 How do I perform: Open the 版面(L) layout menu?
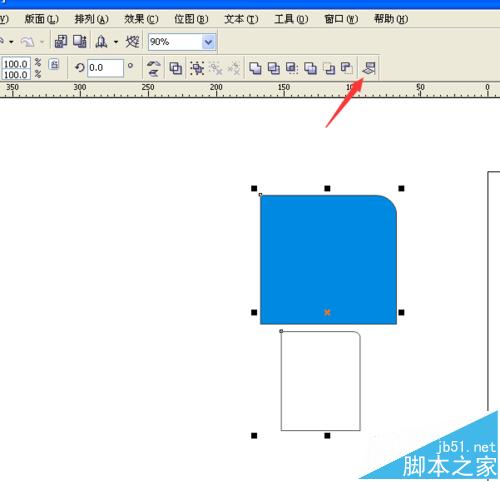point(42,19)
